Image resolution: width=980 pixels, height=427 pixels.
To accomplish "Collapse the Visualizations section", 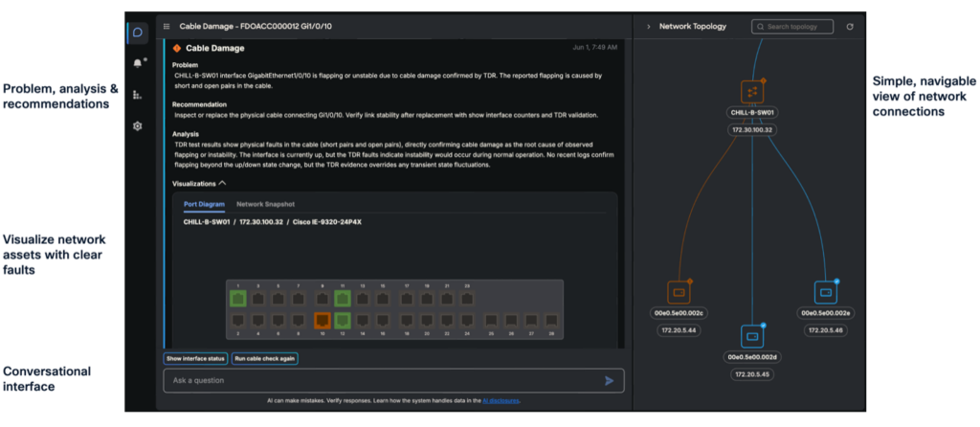I will point(222,184).
